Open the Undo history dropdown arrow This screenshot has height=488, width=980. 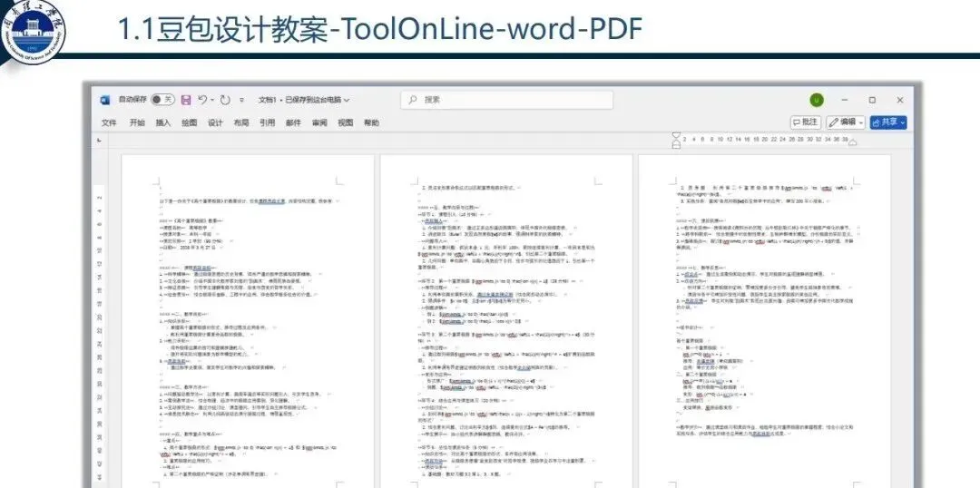tap(212, 100)
